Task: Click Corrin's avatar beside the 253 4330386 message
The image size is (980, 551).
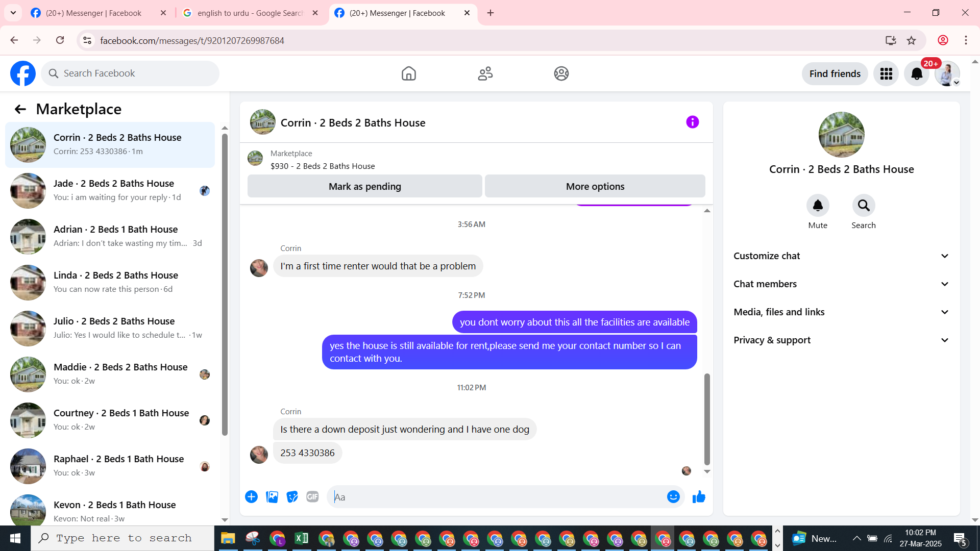Action: (259, 454)
